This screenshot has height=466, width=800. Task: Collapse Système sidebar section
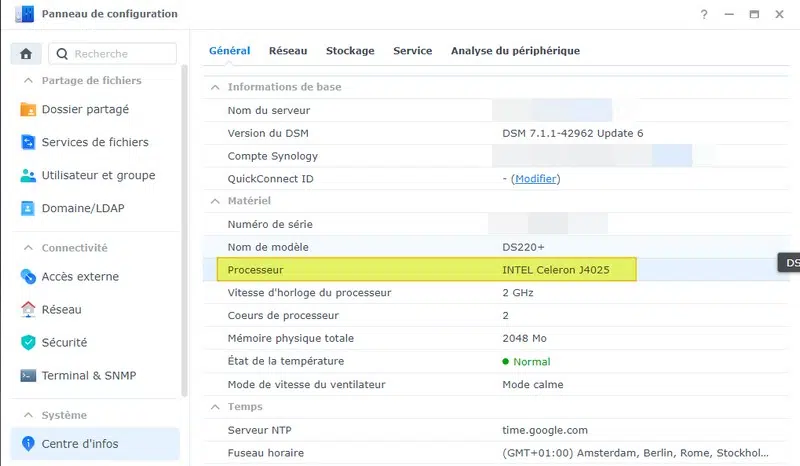click(x=29, y=415)
